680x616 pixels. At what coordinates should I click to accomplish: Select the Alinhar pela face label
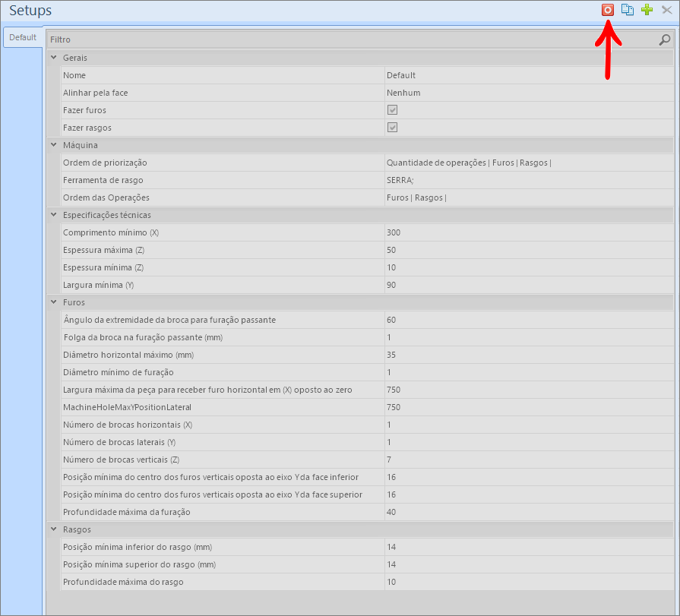tap(96, 93)
